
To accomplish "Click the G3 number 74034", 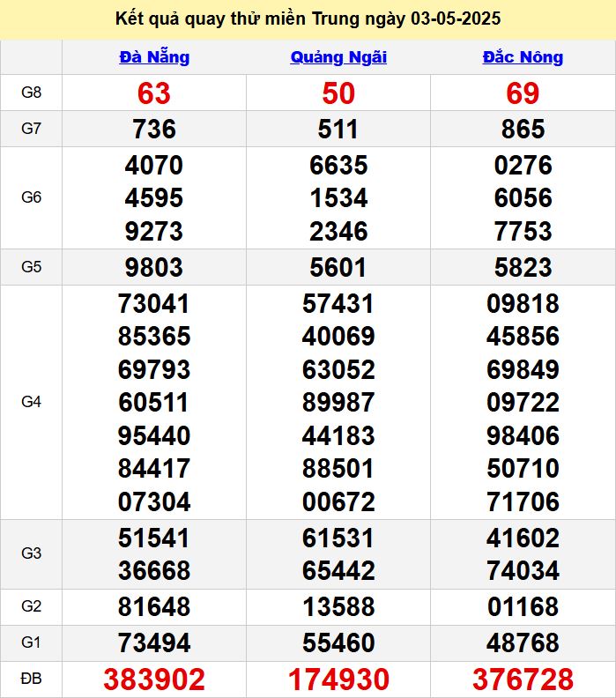I will pyautogui.click(x=523, y=571).
